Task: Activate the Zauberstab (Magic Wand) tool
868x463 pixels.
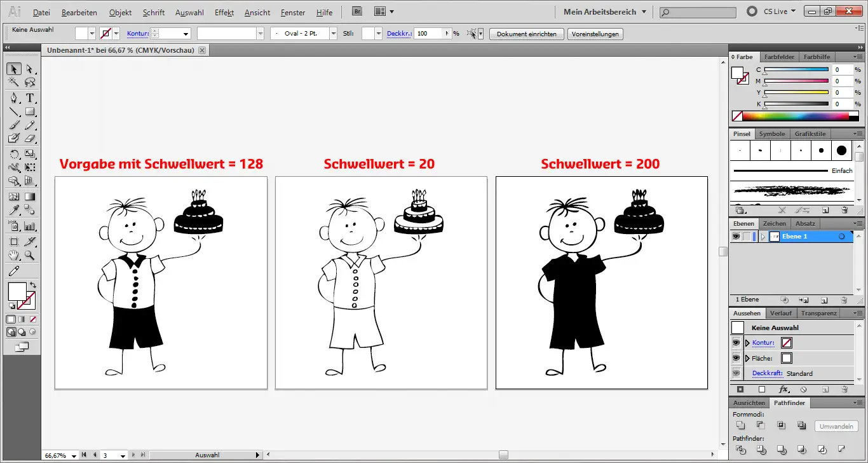Action: (13, 81)
